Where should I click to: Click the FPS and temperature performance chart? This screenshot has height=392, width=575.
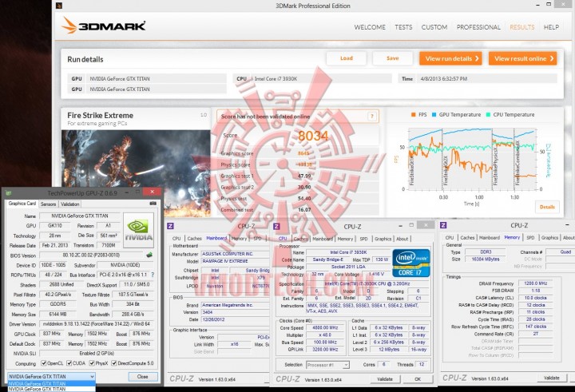click(x=471, y=159)
